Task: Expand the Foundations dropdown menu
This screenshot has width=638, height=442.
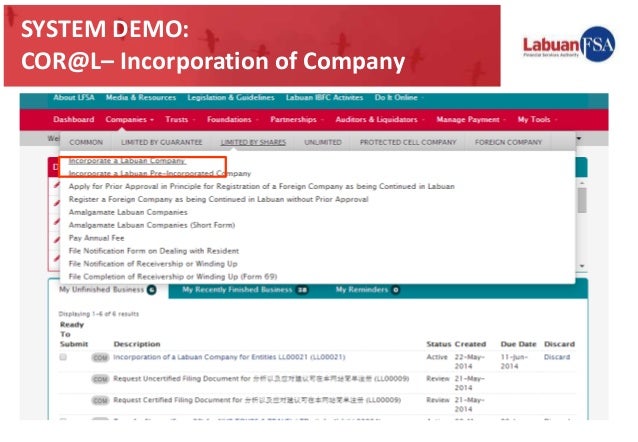Action: (232, 120)
